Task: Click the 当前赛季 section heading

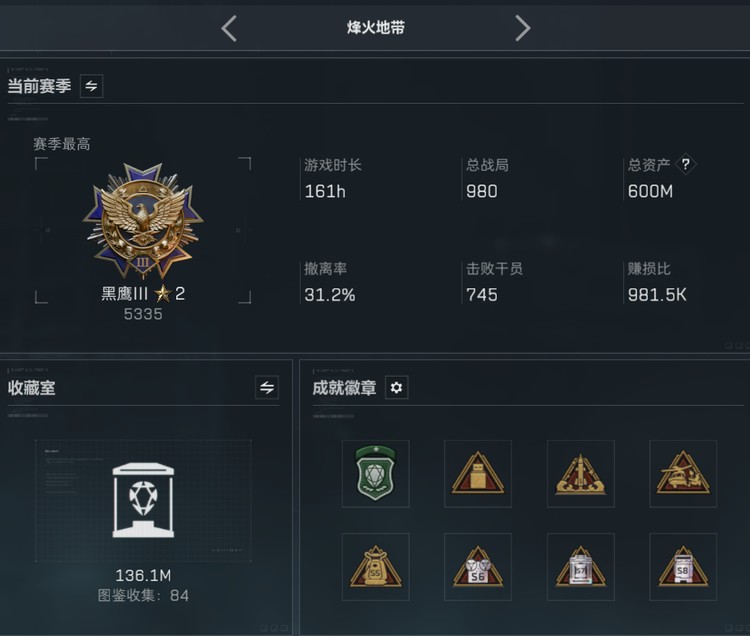Action: (x=39, y=86)
